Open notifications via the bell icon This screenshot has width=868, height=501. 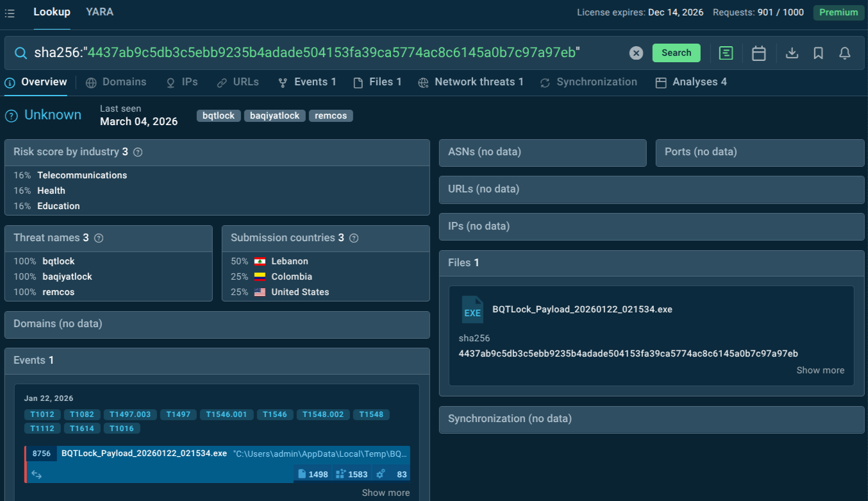coord(844,53)
